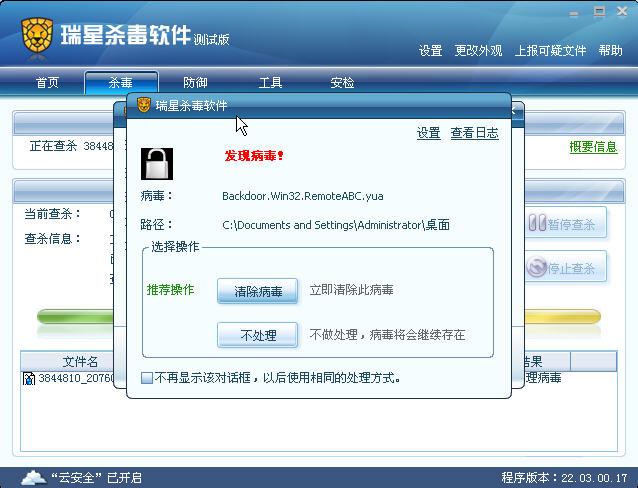
Task: Open the 帮助 menu
Action: click(610, 51)
